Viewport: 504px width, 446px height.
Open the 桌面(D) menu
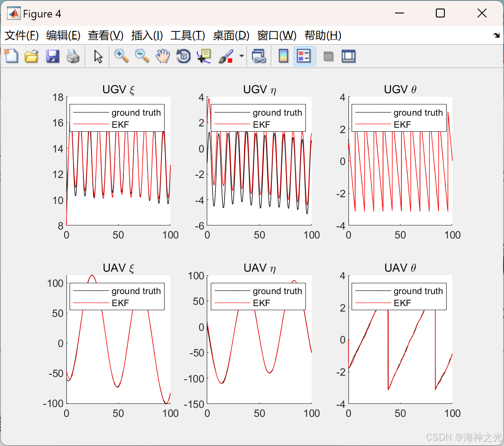point(231,35)
